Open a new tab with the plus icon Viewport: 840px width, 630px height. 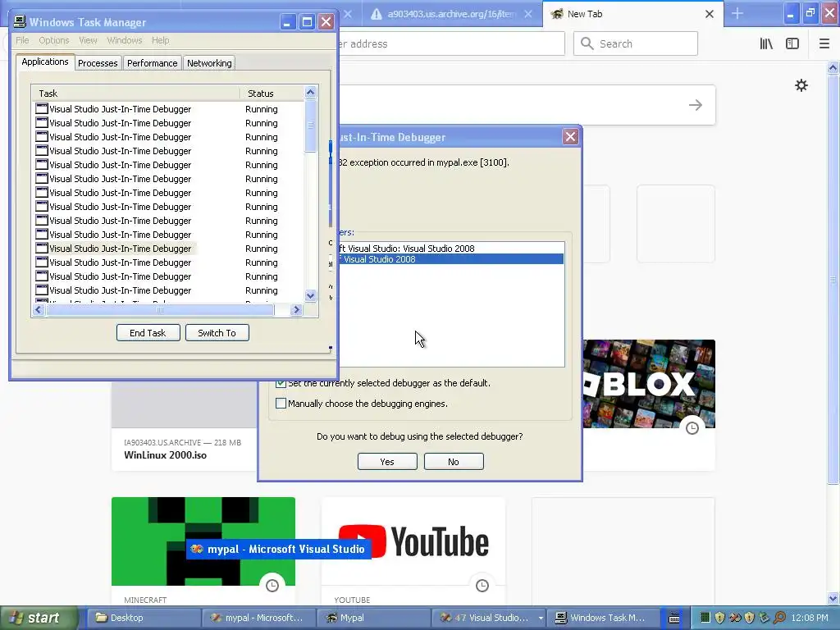click(737, 13)
